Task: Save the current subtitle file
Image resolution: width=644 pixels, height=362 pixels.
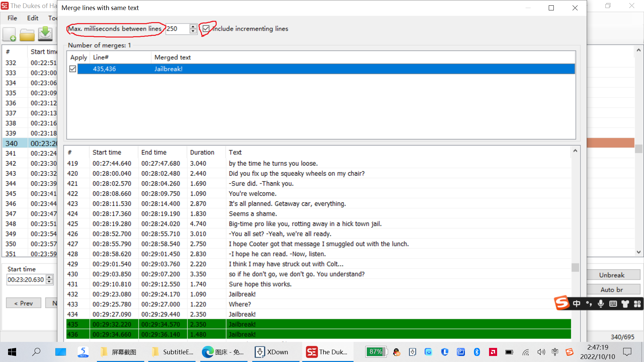Action: pyautogui.click(x=45, y=34)
